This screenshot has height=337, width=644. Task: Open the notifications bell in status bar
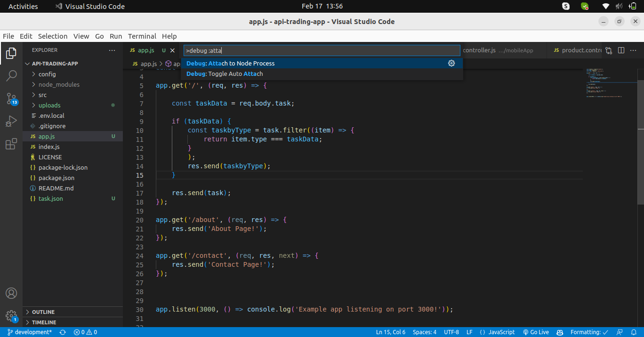(x=634, y=332)
